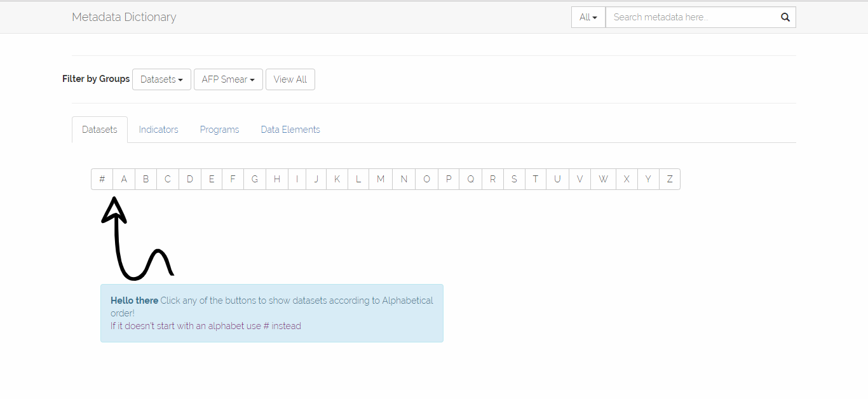This screenshot has height=399, width=868.
Task: Pick letter U in alphabet bar
Action: tap(557, 179)
